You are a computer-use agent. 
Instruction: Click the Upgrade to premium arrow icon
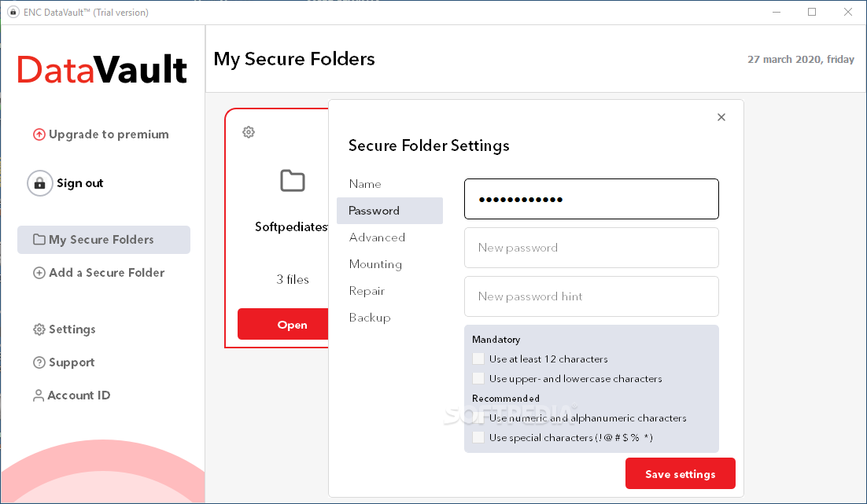39,134
